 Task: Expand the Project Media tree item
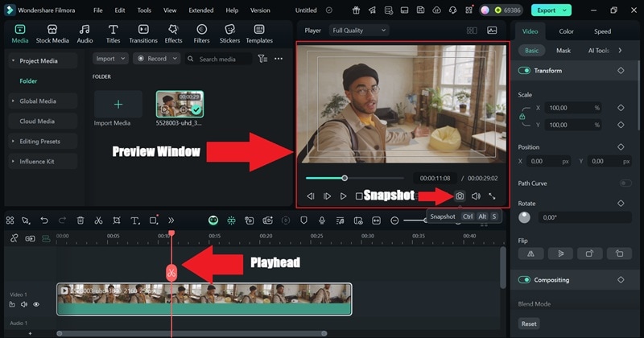coord(13,61)
